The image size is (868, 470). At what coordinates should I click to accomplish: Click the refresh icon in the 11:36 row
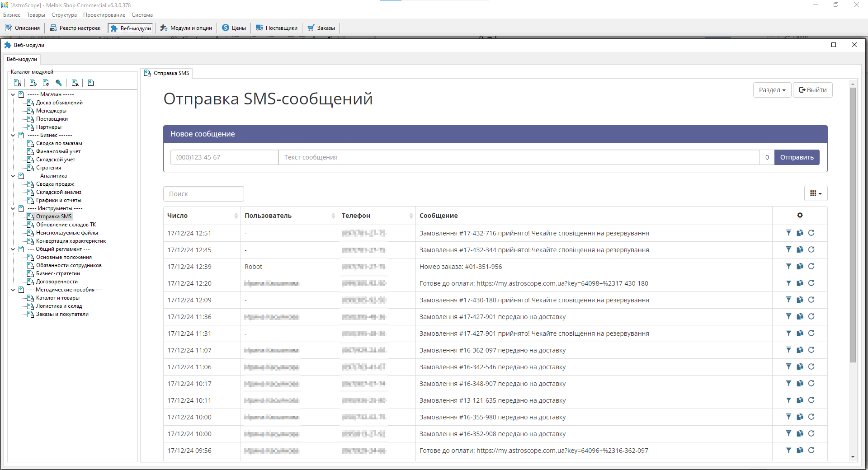click(x=811, y=316)
